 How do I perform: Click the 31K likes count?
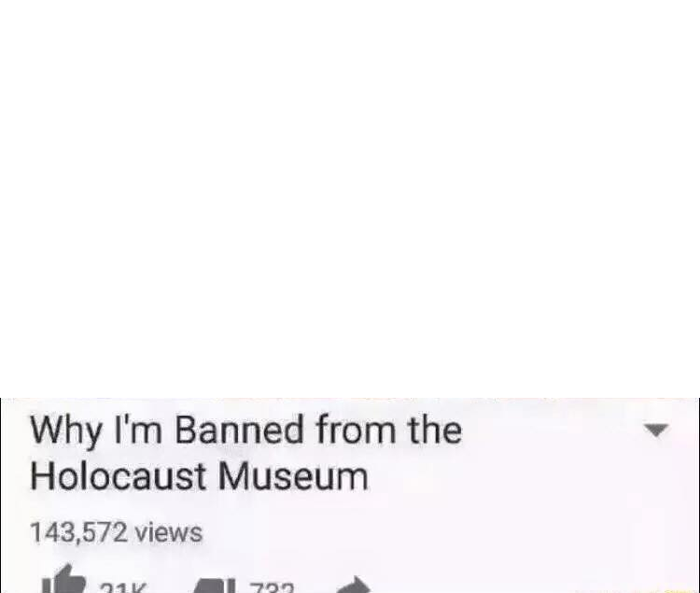[123, 587]
